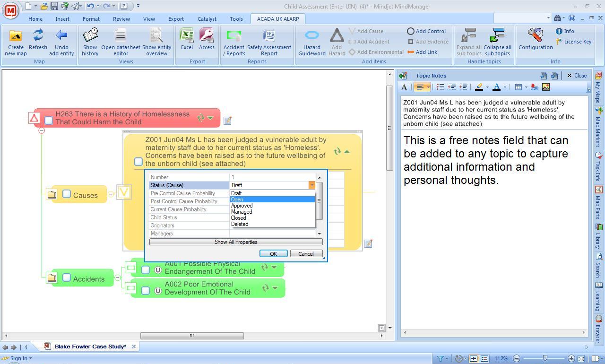Viewport: 605px width, 364px height.
Task: Open the ACADA.UK ALARP ribbon tab
Action: pos(278,19)
